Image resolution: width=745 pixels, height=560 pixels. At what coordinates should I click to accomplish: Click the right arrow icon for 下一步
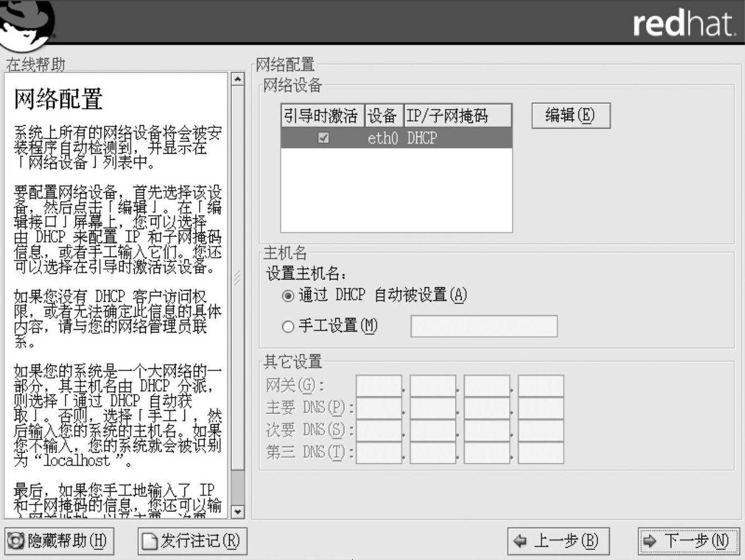650,541
